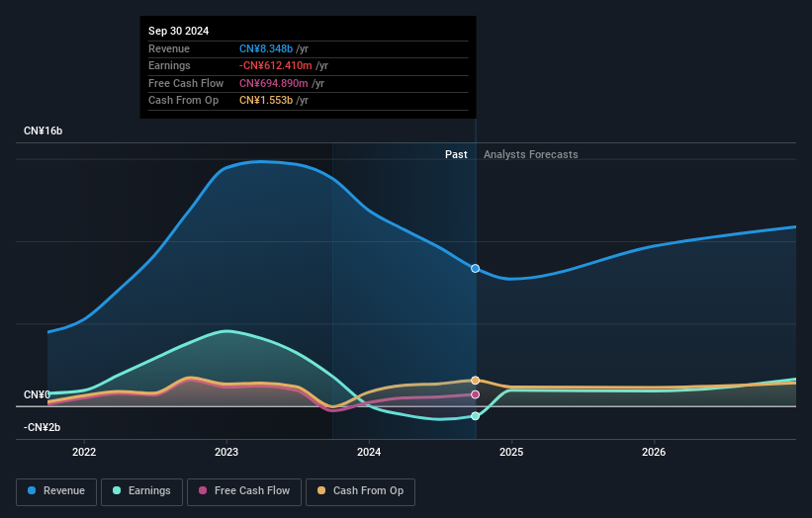The height and width of the screenshot is (518, 812).
Task: Click the Sep 30 2024 tooltip date
Action: coord(179,31)
